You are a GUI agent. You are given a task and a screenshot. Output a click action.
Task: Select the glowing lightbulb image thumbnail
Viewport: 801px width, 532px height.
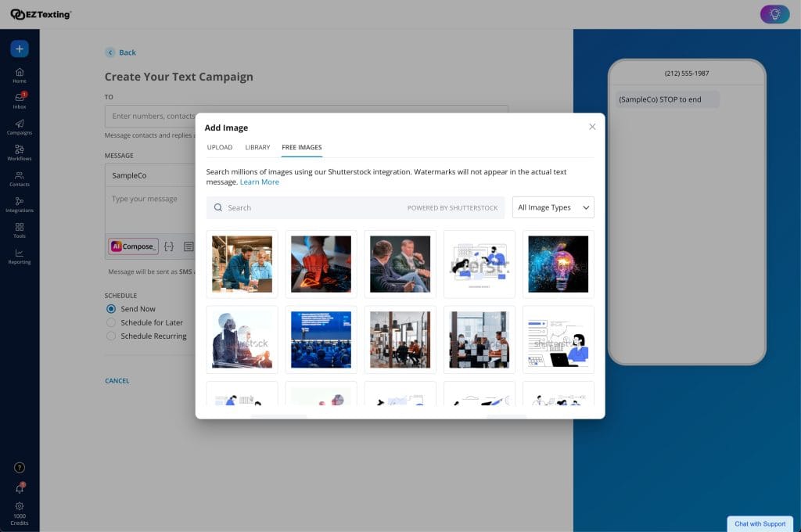[x=558, y=264]
